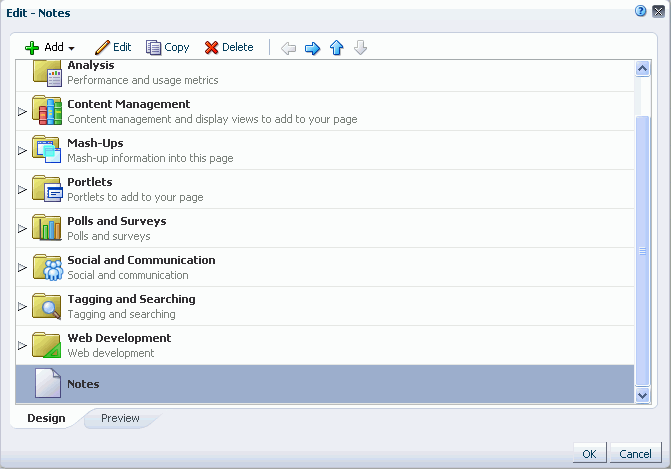The height and width of the screenshot is (469, 671).
Task: Click the grayed down arrow move icon
Action: click(x=360, y=47)
